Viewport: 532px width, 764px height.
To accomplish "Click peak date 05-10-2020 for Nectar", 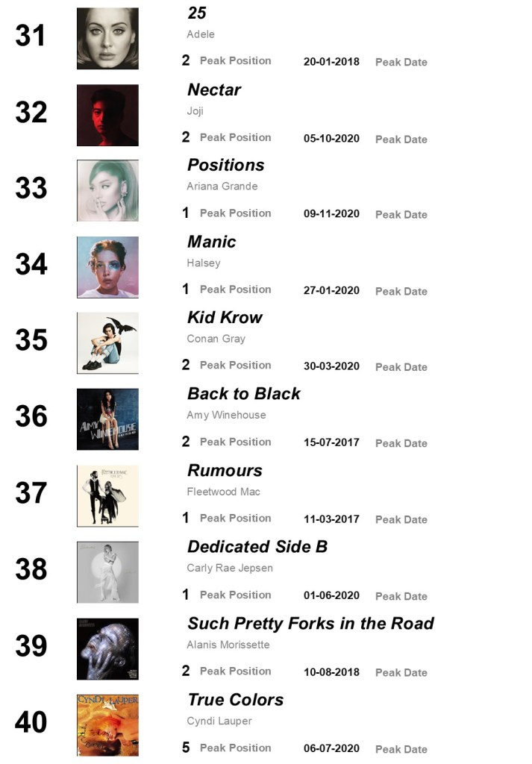I will 331,139.
